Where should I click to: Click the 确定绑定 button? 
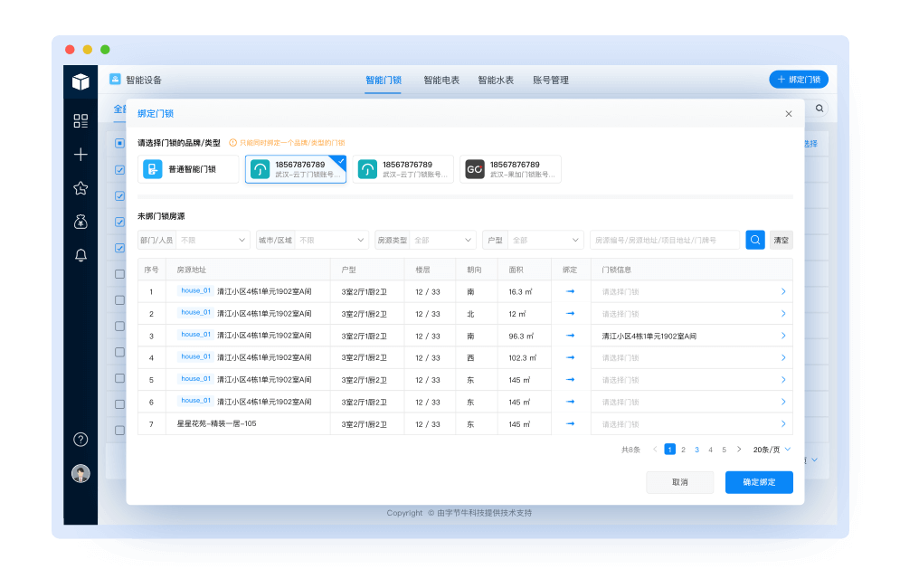coord(759,482)
